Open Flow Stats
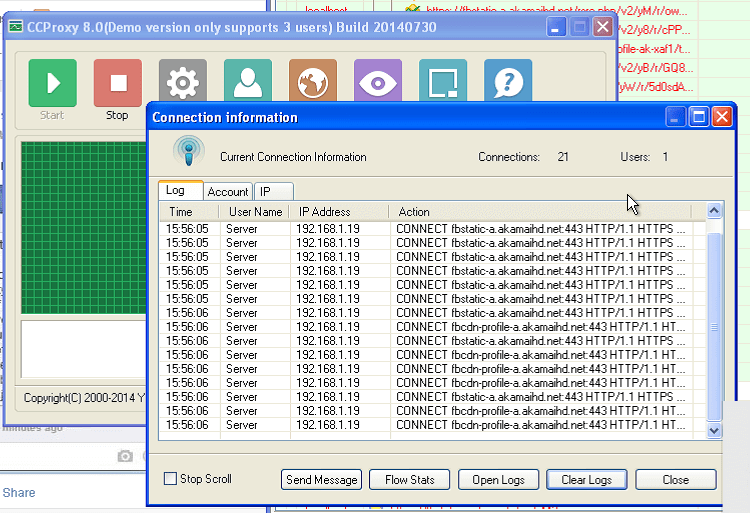This screenshot has width=750, height=513. point(409,480)
